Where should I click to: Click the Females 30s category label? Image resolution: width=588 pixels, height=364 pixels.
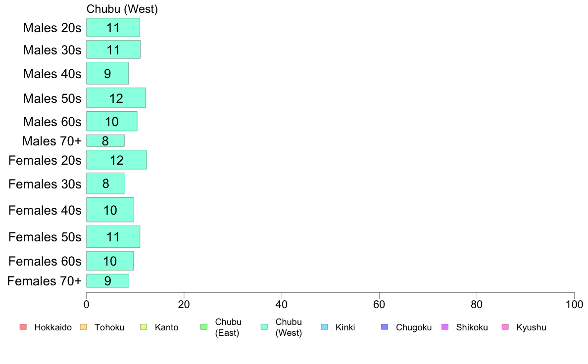pyautogui.click(x=45, y=183)
